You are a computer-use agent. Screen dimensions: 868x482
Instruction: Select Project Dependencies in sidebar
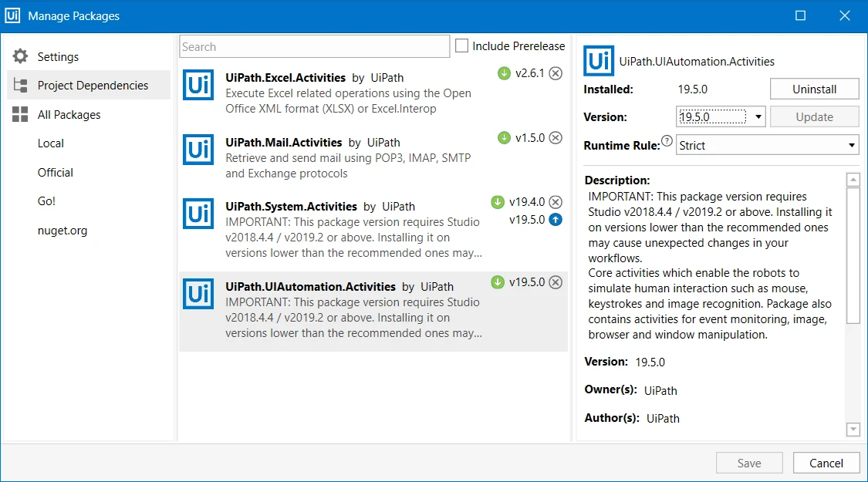click(90, 86)
